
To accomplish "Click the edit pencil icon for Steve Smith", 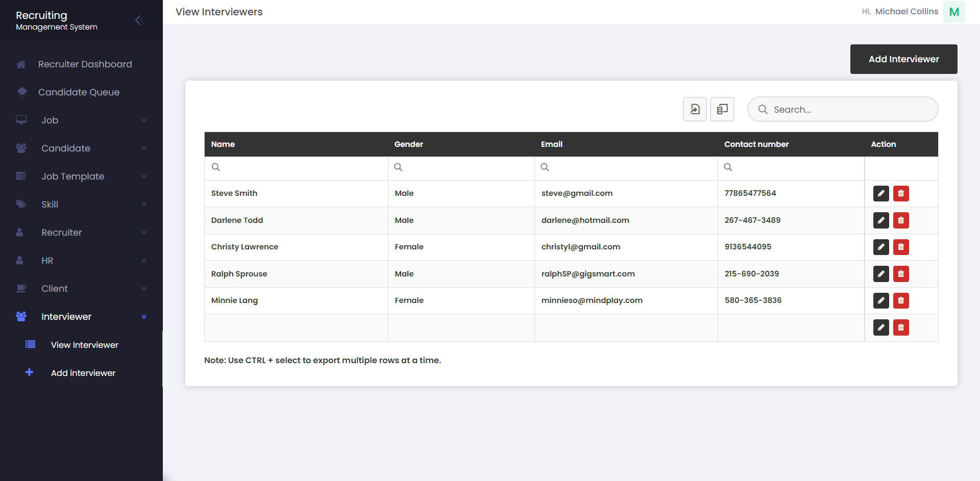I will [880, 193].
